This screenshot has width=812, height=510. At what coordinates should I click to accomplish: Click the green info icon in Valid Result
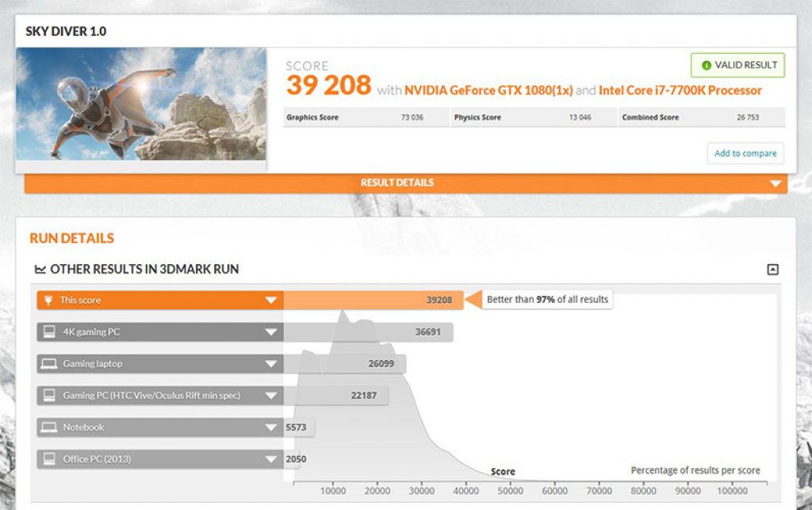click(706, 65)
